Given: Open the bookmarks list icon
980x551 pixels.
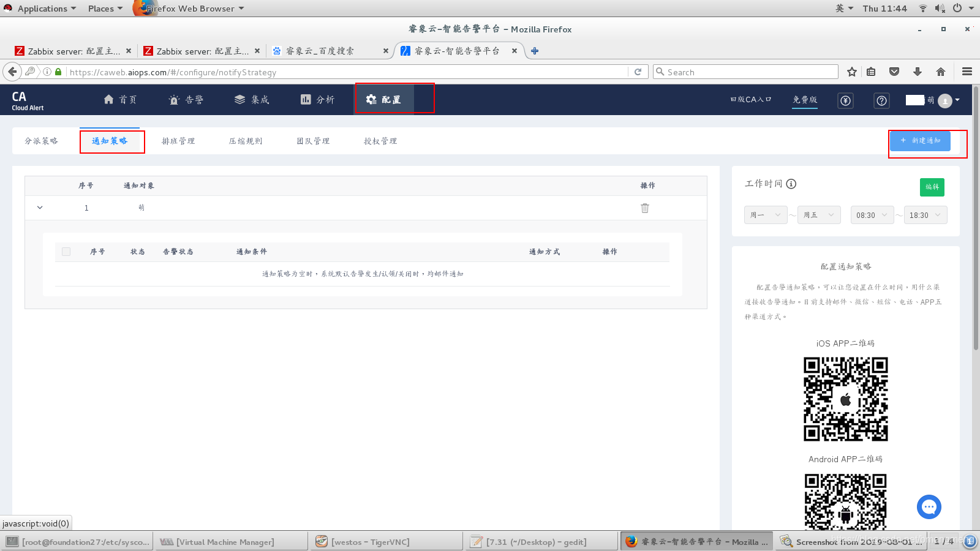Looking at the screenshot, I should coord(871,72).
